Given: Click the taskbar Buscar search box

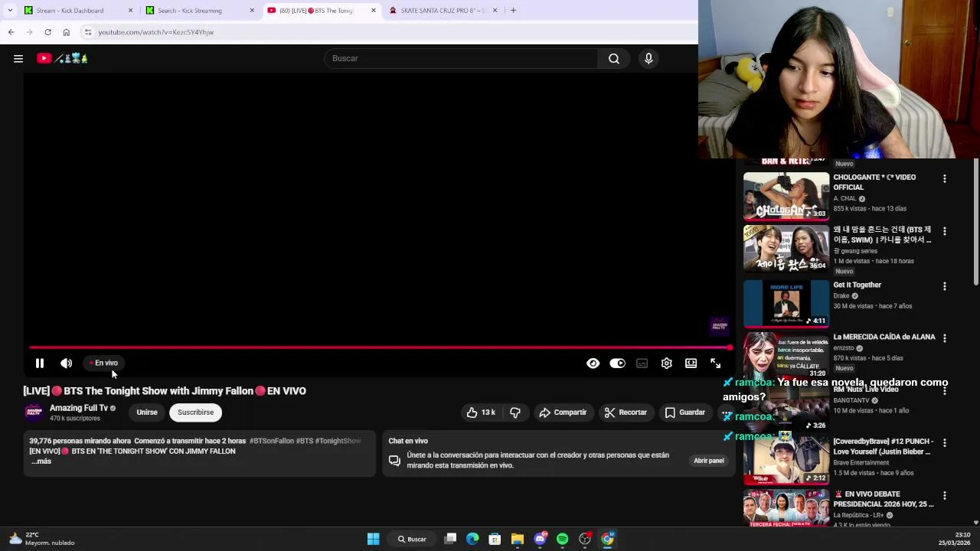Looking at the screenshot, I should (x=412, y=539).
